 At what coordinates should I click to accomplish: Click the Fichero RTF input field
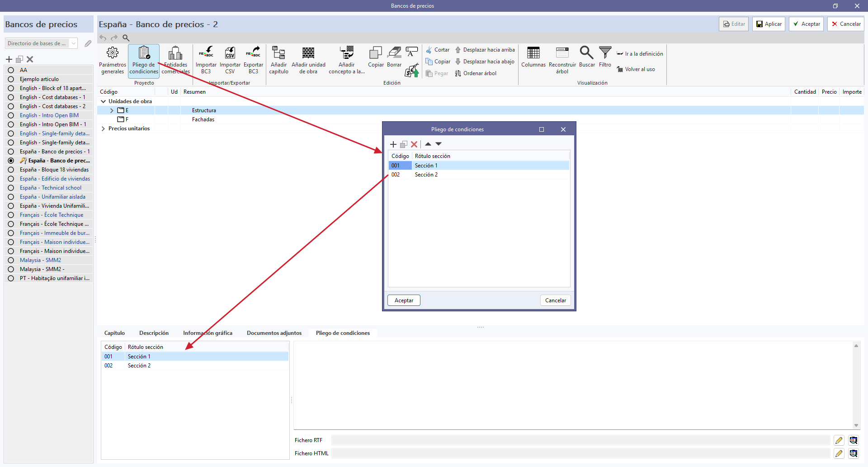(580, 440)
